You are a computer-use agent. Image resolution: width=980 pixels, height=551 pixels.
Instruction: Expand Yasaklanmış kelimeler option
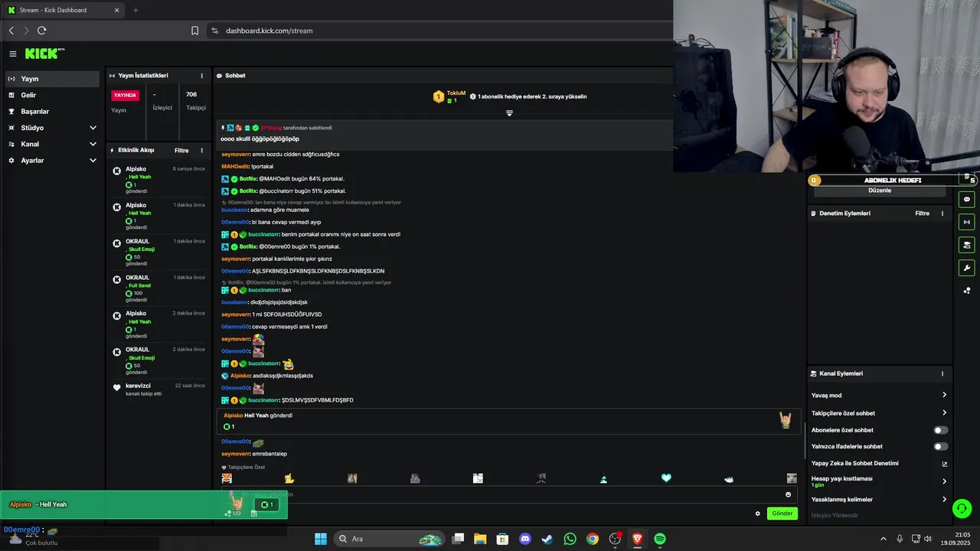tap(879, 500)
